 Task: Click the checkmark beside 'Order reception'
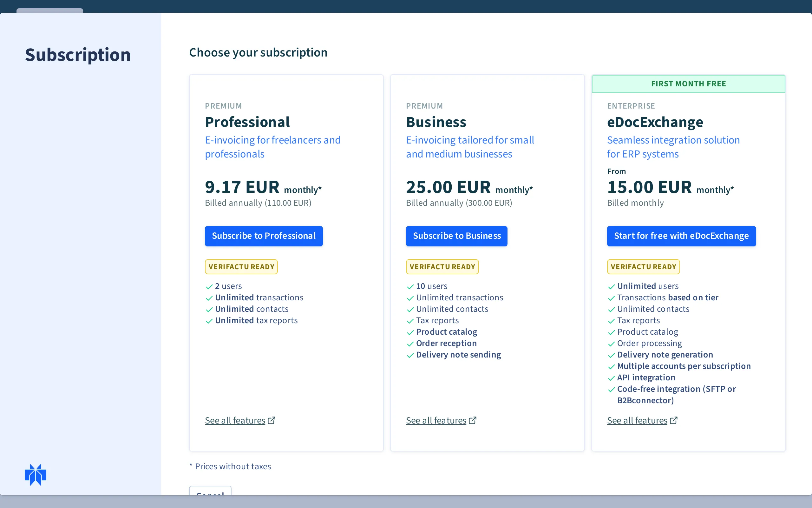[410, 344]
